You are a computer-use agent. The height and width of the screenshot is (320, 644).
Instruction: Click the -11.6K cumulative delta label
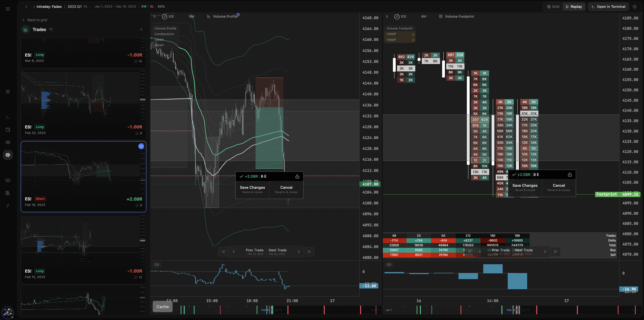(x=369, y=286)
